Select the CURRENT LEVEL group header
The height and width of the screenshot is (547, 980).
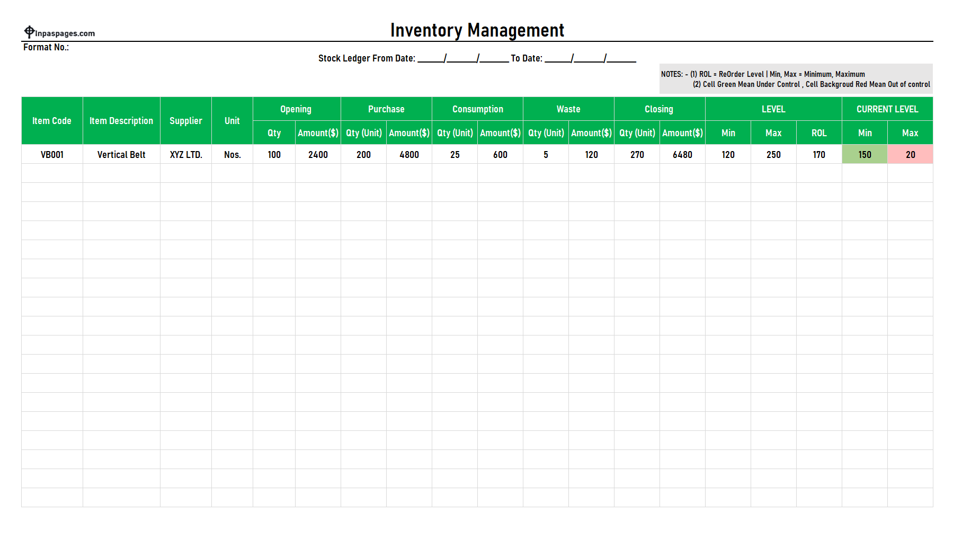[x=887, y=109]
